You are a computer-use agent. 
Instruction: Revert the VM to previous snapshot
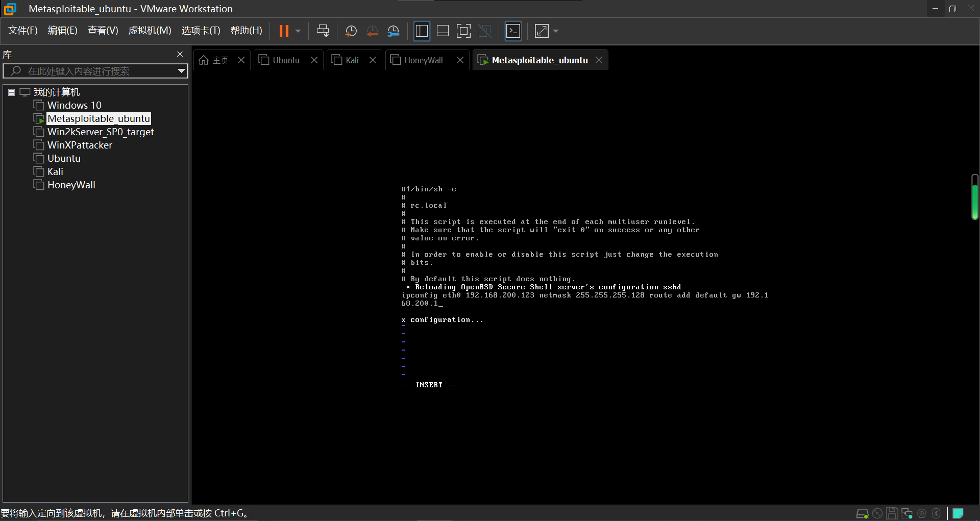coord(373,31)
